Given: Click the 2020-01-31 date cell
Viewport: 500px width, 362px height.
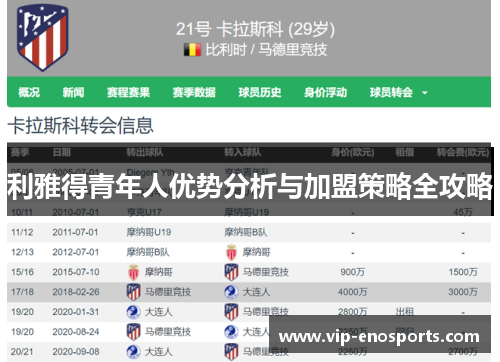Looking at the screenshot, I should click(x=76, y=312).
